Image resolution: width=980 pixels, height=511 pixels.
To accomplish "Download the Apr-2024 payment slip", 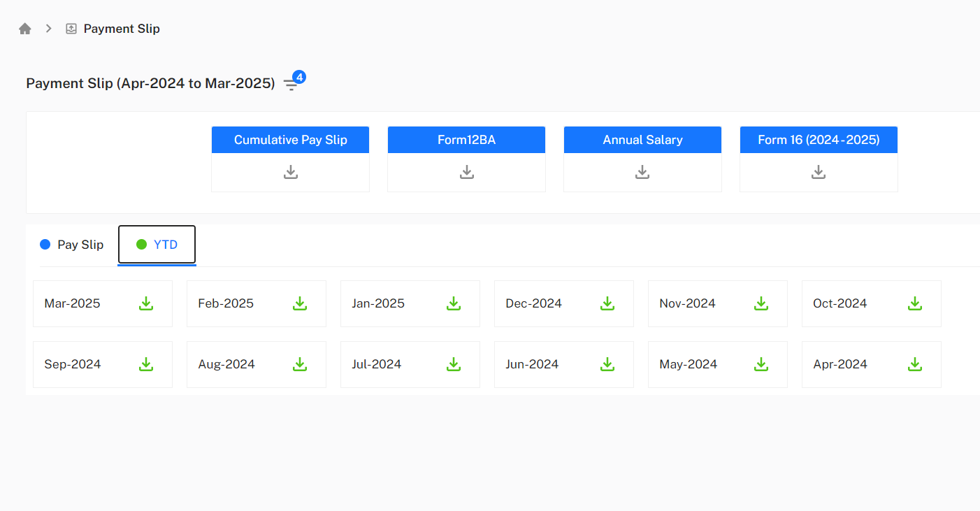I will [x=914, y=364].
